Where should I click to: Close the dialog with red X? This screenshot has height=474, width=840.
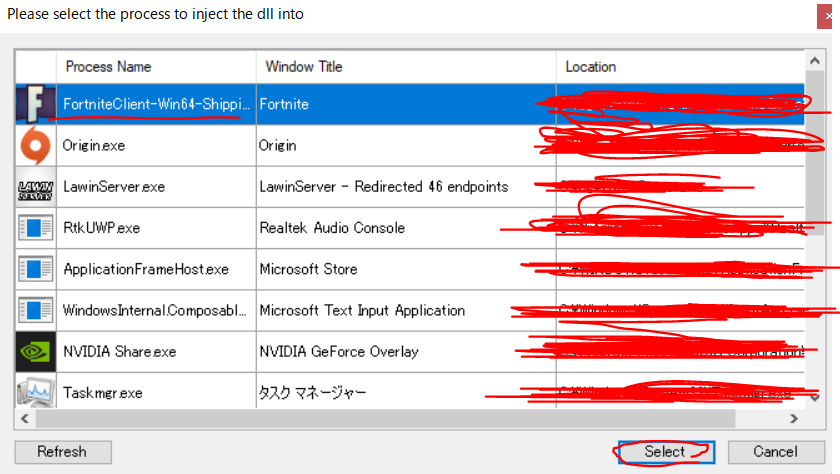pos(825,16)
